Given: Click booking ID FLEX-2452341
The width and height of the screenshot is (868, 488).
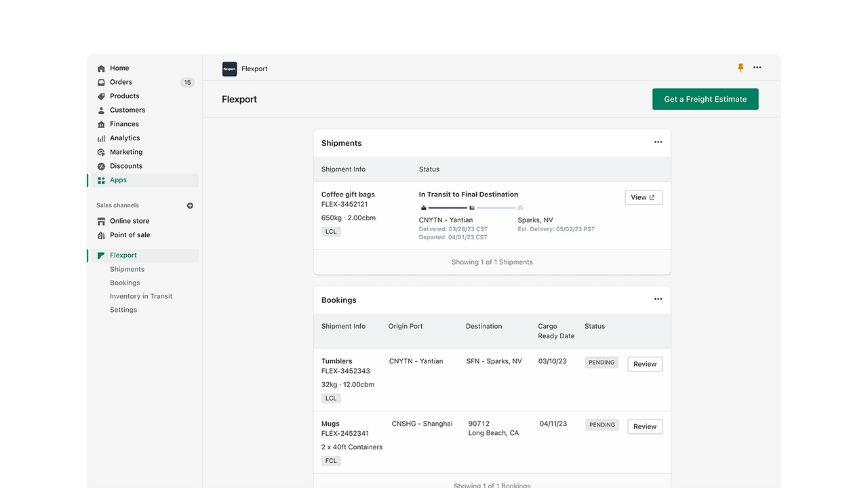Looking at the screenshot, I should point(345,433).
